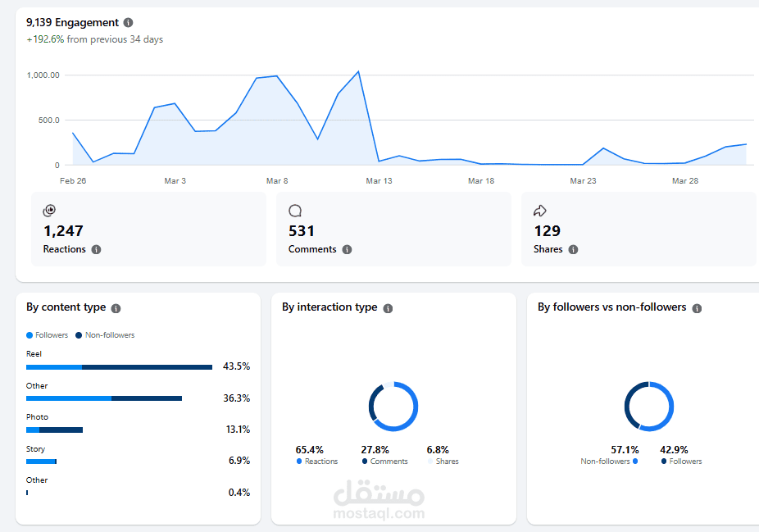Click the Mar 3 axis label
Screen dimensions: 759x532
175,181
